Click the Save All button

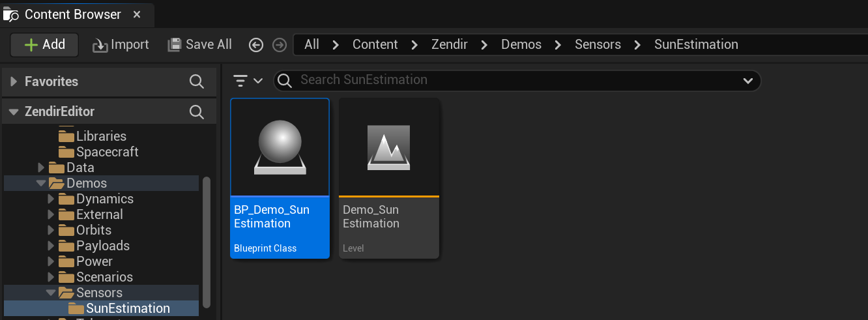tap(199, 44)
